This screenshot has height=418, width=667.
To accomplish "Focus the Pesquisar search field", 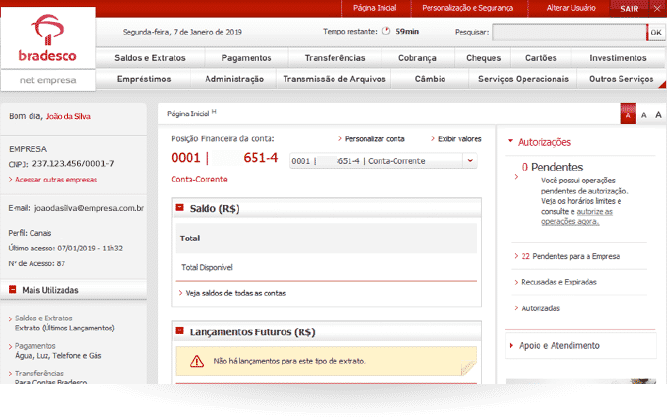I will click(x=569, y=32).
